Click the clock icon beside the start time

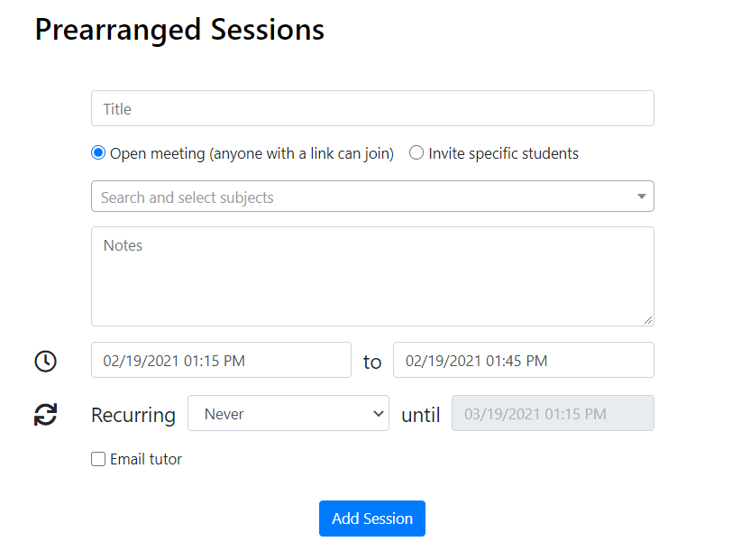tap(45, 362)
